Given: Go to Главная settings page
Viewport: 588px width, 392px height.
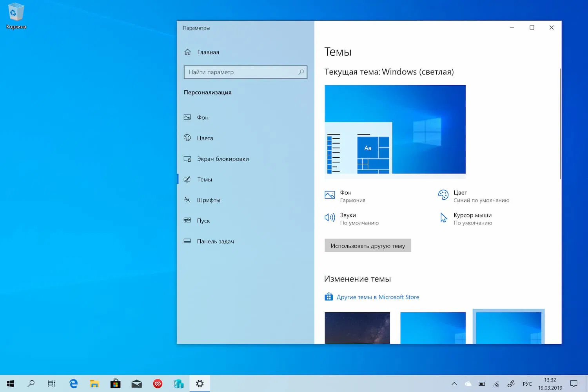Looking at the screenshot, I should [208, 52].
